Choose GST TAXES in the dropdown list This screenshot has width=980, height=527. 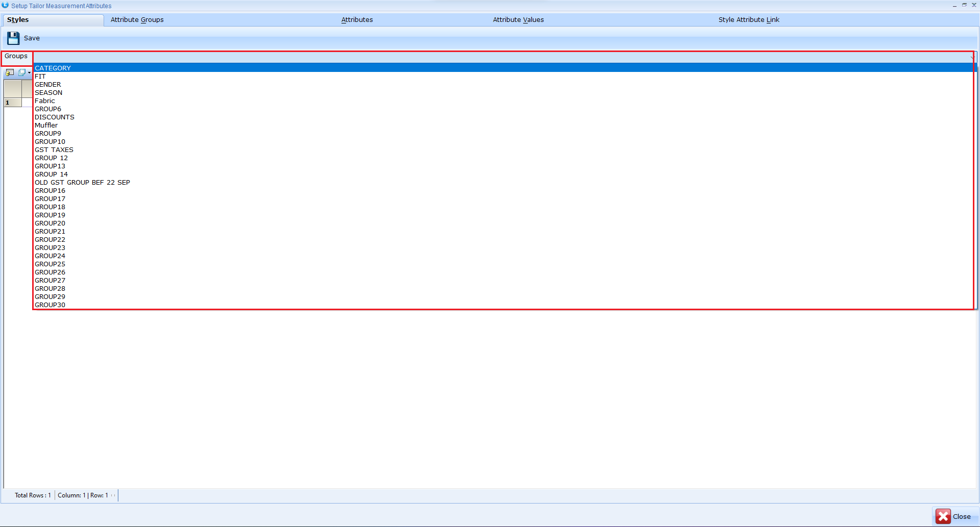(54, 150)
